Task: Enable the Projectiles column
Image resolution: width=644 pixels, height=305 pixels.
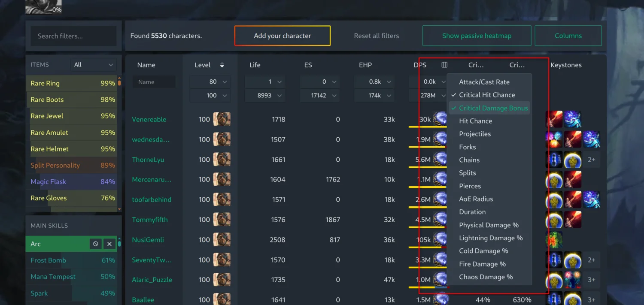Action: coord(489,134)
